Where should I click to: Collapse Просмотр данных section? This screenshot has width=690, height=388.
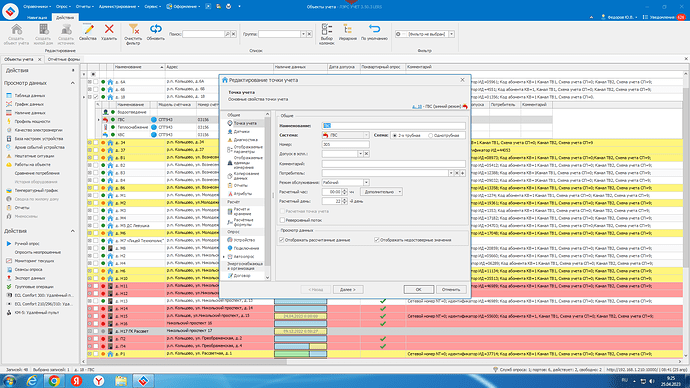pyautogui.click(x=73, y=83)
